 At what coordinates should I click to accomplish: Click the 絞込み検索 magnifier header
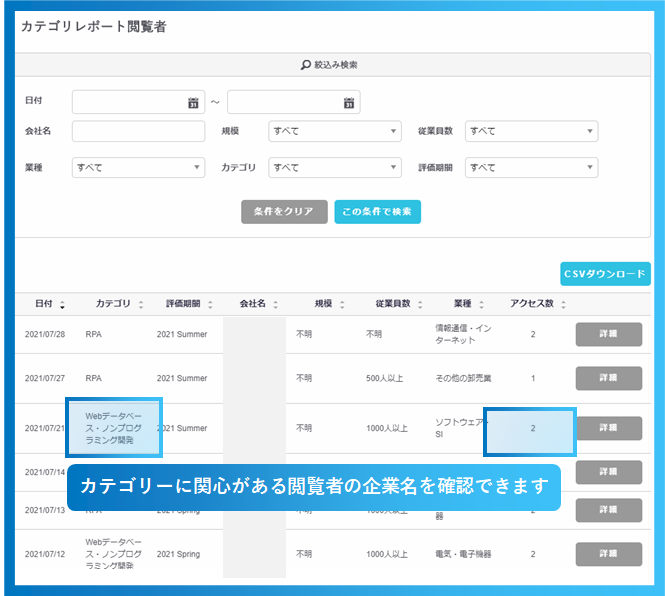(x=329, y=64)
